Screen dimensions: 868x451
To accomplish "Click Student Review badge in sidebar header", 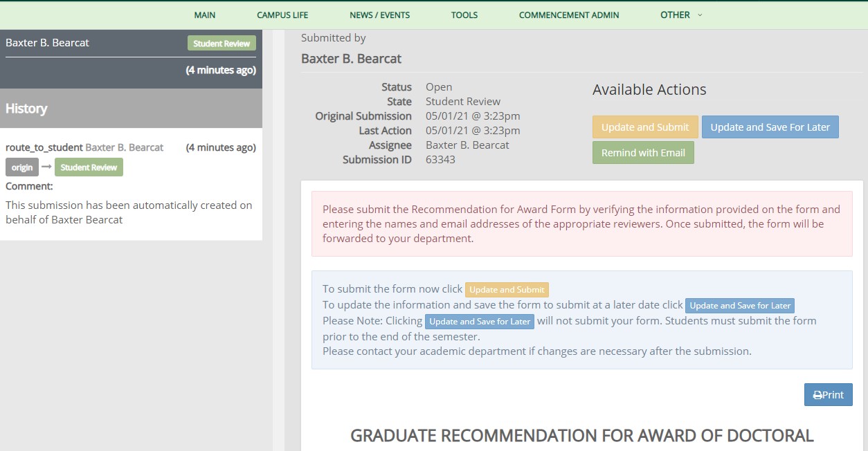I will point(221,44).
